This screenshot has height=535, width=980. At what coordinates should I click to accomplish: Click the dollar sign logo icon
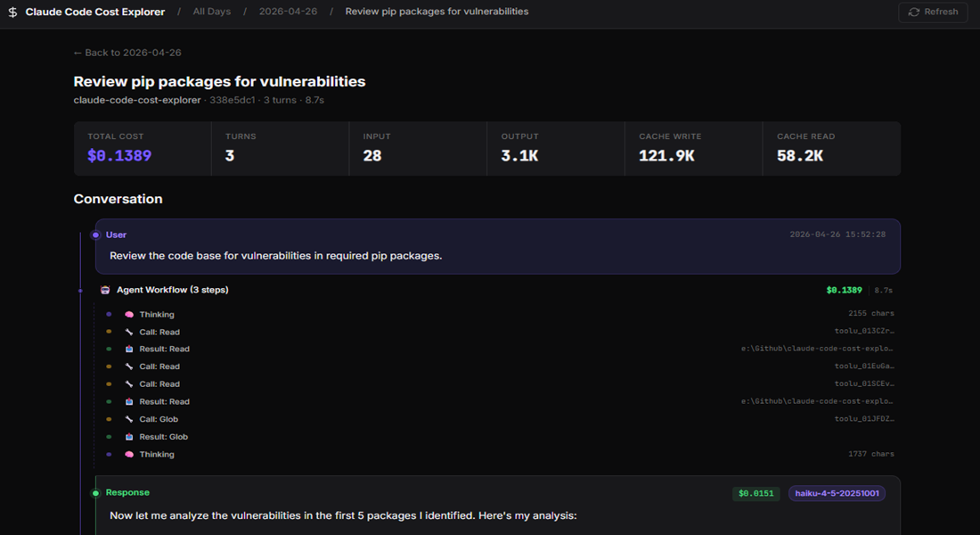pos(12,12)
